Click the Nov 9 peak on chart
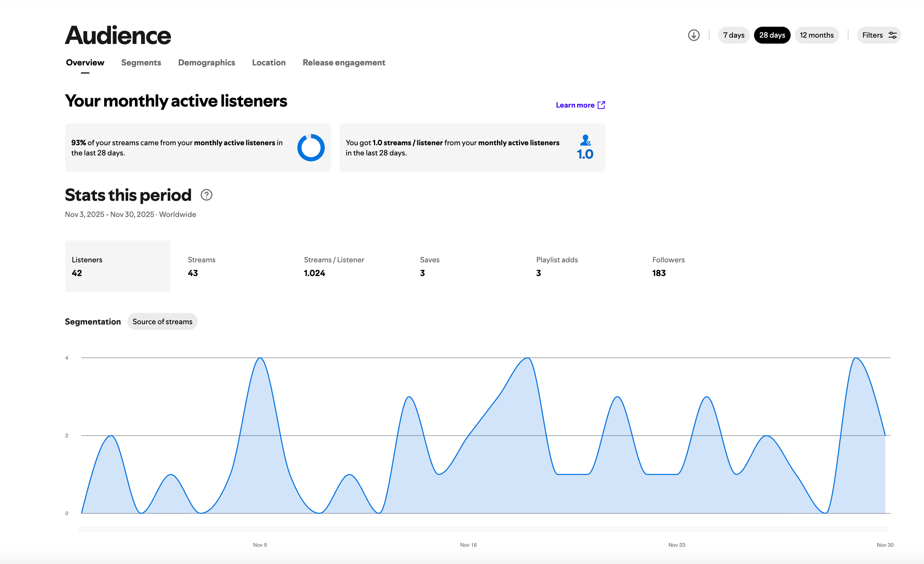The width and height of the screenshot is (924, 564). point(260,358)
